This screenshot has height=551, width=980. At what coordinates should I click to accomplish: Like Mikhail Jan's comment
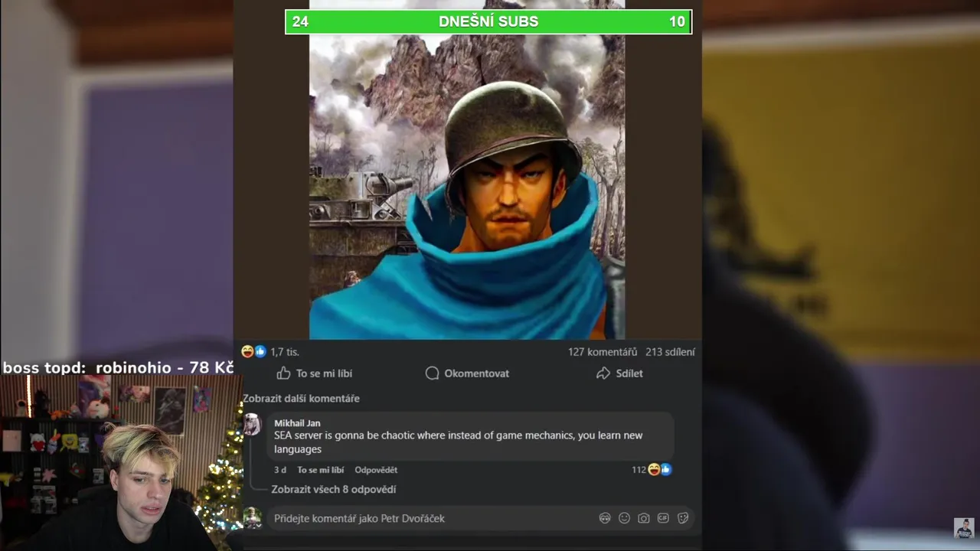320,470
